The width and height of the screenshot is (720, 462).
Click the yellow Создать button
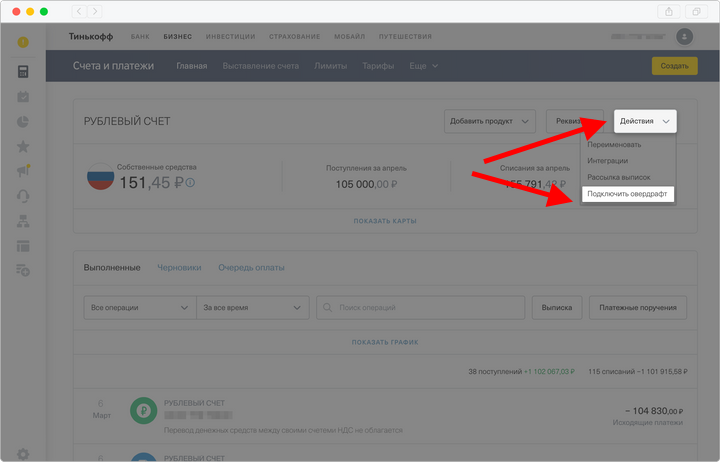point(675,66)
